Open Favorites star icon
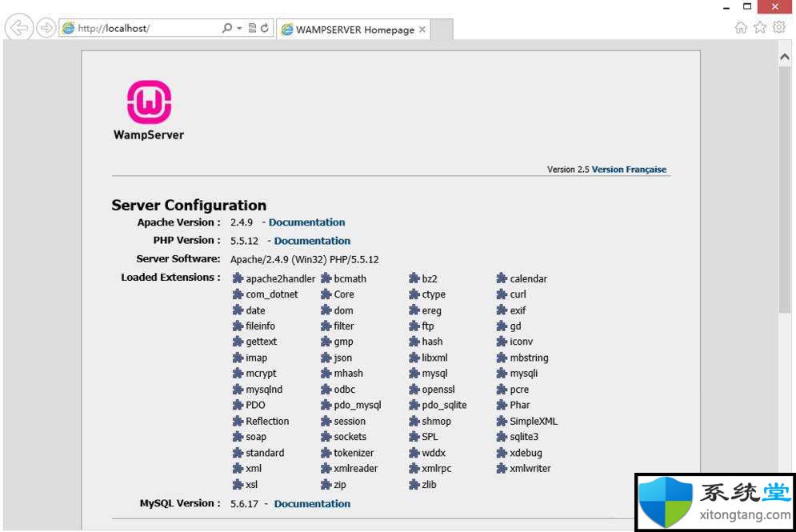The width and height of the screenshot is (796, 532). tap(760, 27)
